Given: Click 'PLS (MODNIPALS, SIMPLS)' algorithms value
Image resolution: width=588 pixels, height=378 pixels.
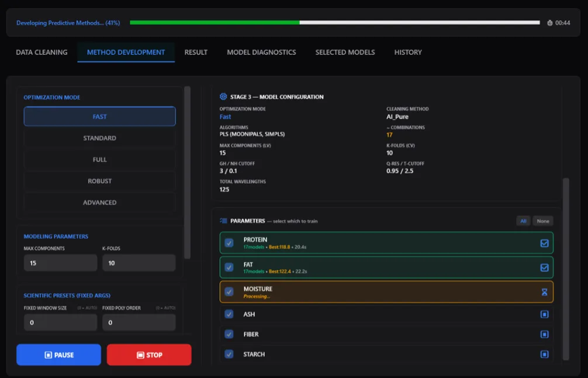Looking at the screenshot, I should point(252,134).
